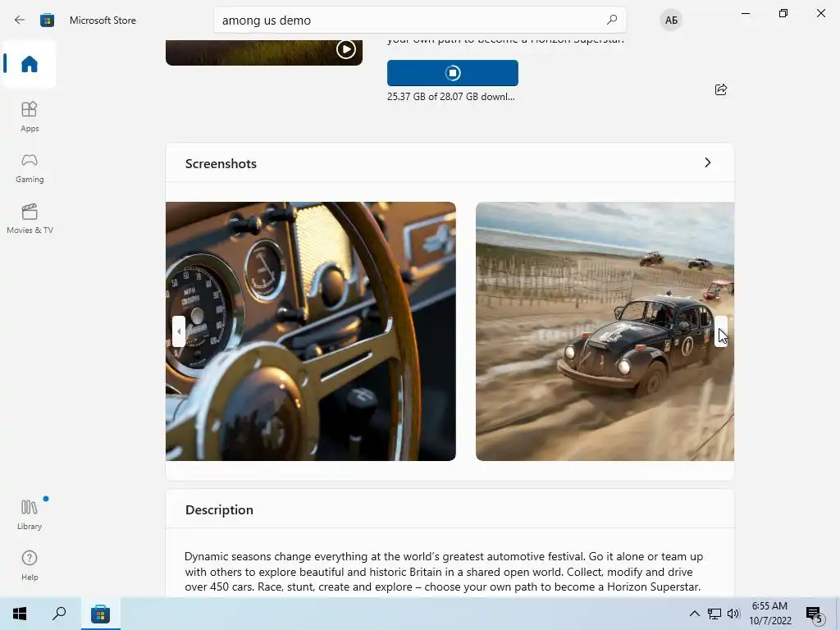Show previous screenshot with left arrow

(179, 331)
